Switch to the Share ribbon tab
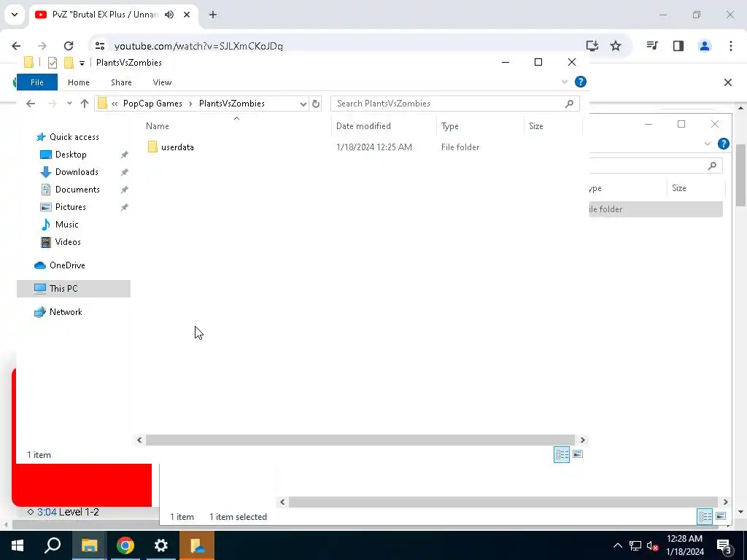 [121, 82]
